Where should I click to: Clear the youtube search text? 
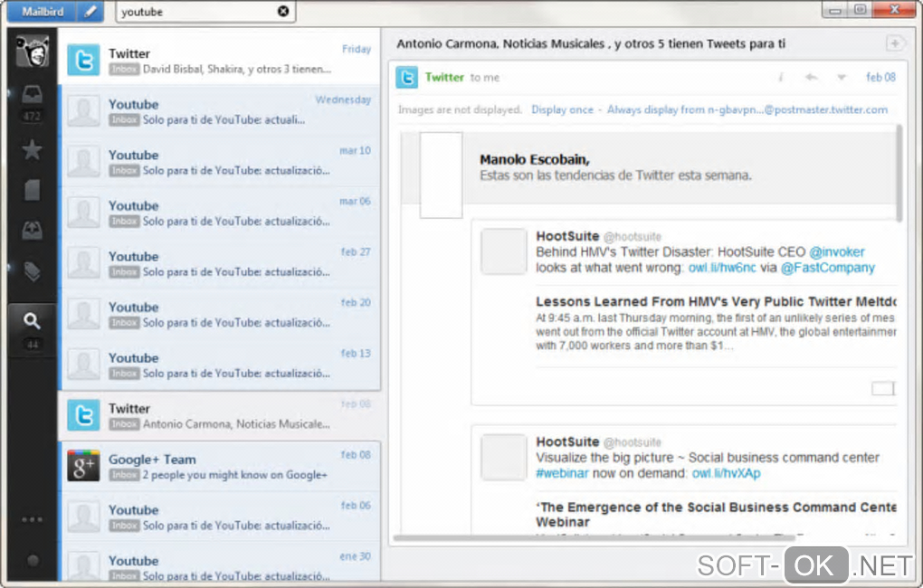coord(283,11)
